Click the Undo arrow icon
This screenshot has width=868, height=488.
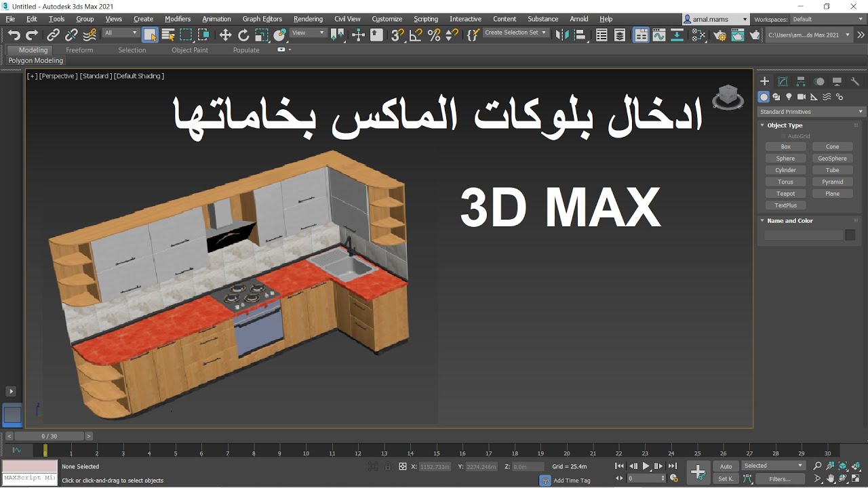point(14,35)
